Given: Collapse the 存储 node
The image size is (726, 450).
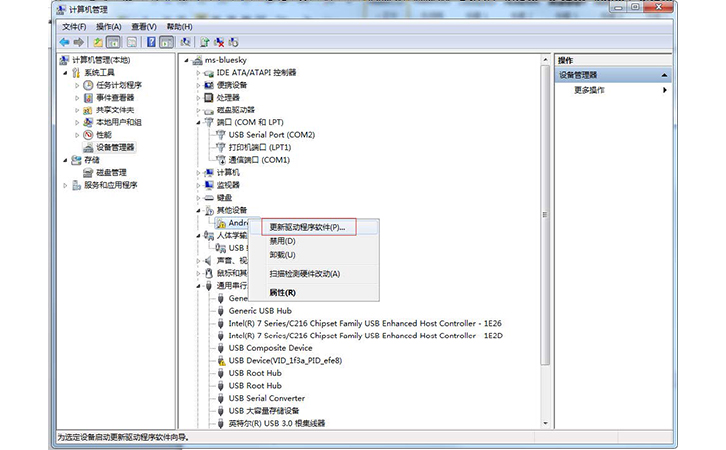Looking at the screenshot, I should pos(65,160).
